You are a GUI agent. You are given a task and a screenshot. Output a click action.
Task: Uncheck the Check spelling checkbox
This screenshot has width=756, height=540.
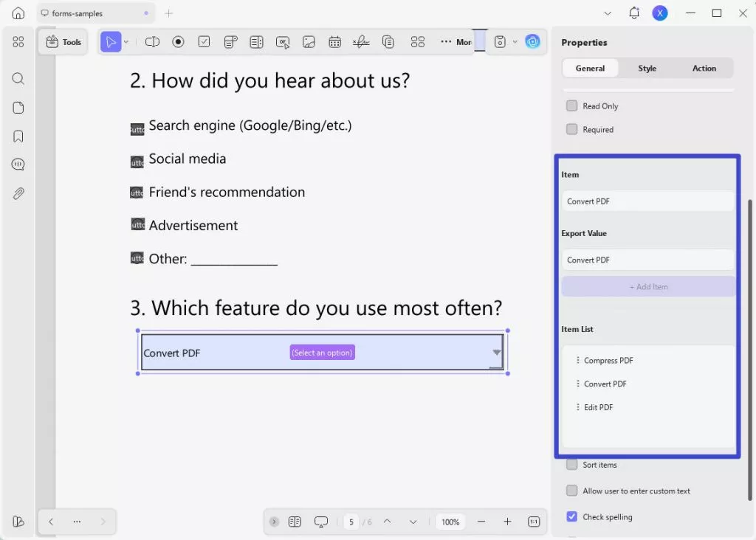point(572,516)
